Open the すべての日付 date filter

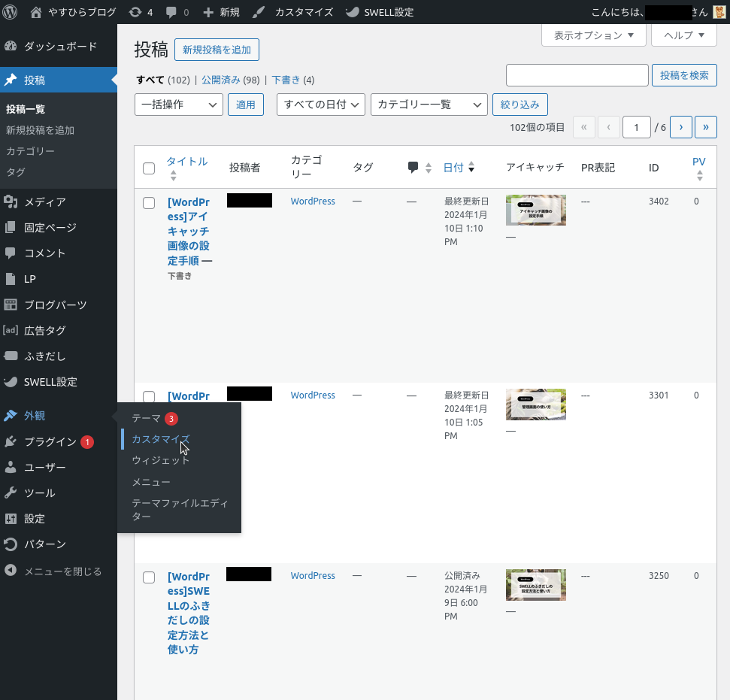click(321, 105)
